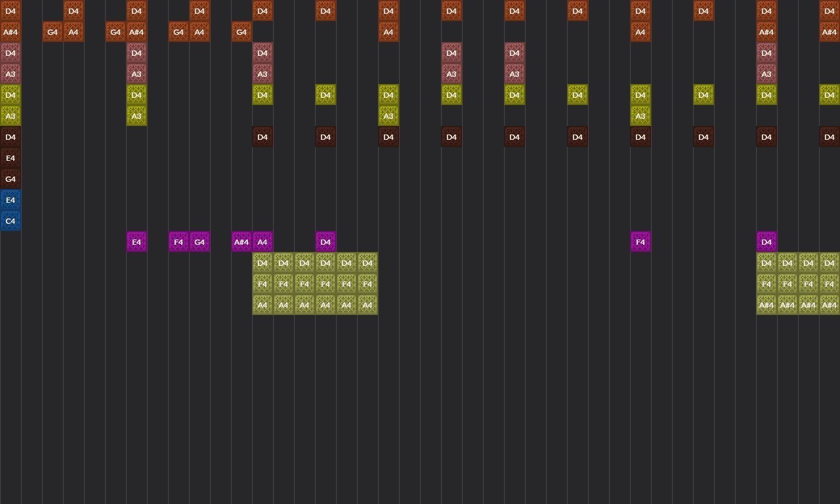The image size is (840, 504).
Task: Select the rightmost dark brown D4 note
Action: (x=829, y=136)
